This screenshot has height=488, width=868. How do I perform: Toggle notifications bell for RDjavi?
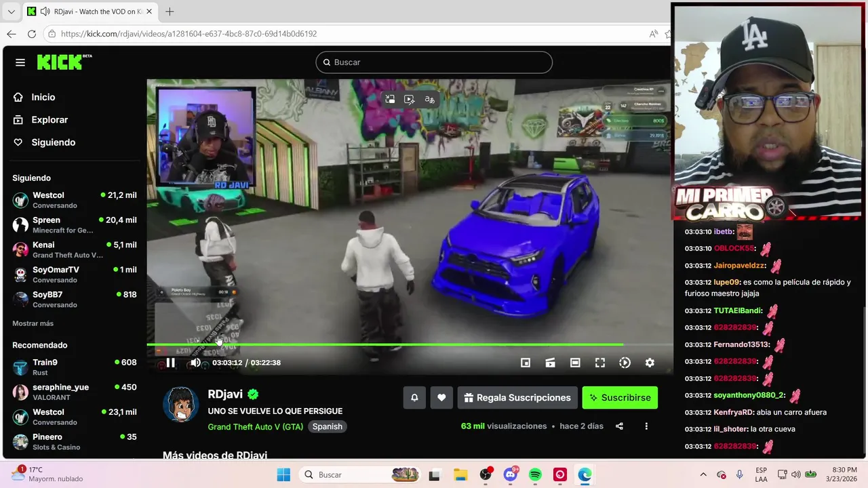(x=414, y=398)
